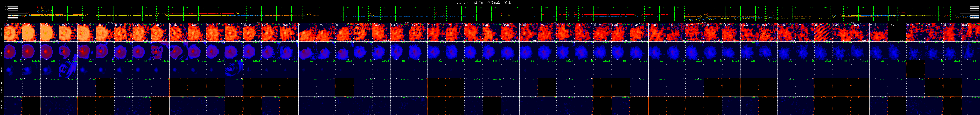
Task: Click the 04:09:12 image in the 3.0-6.0 keV row
Action: pyautogui.click(x=68, y=32)
